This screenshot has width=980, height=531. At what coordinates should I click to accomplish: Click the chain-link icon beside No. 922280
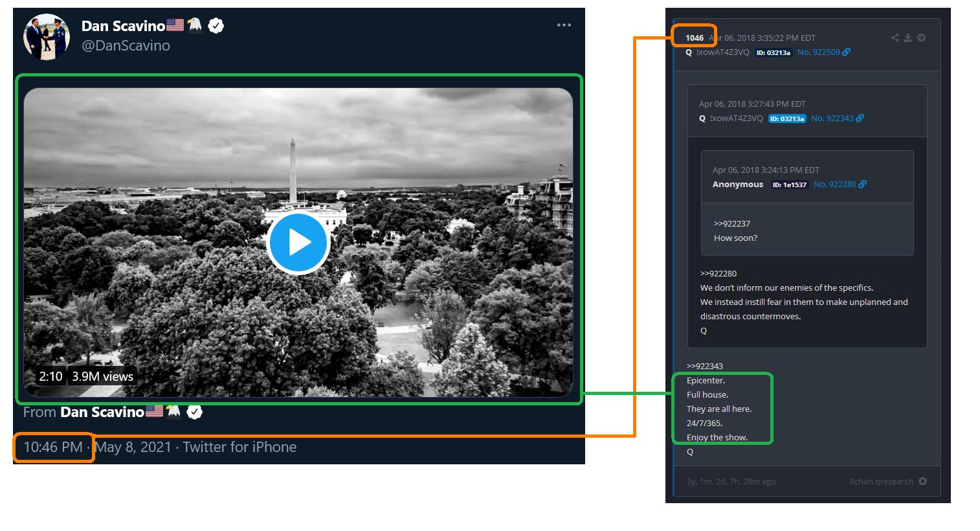pyautogui.click(x=862, y=185)
